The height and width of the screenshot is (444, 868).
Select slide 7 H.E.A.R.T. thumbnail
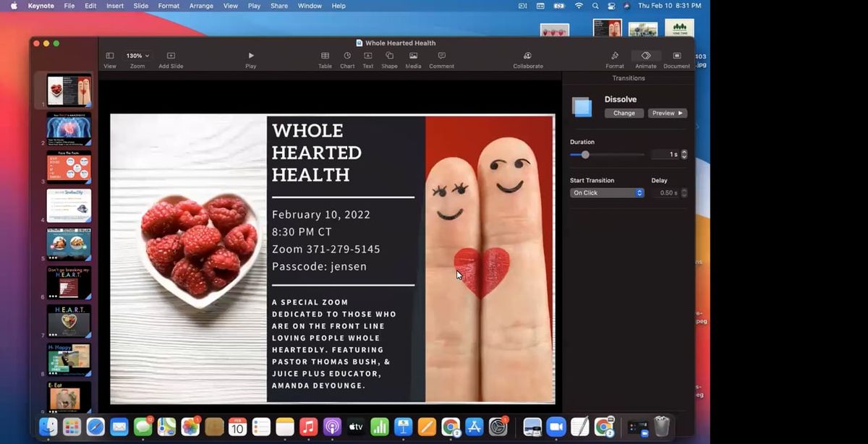click(x=69, y=321)
